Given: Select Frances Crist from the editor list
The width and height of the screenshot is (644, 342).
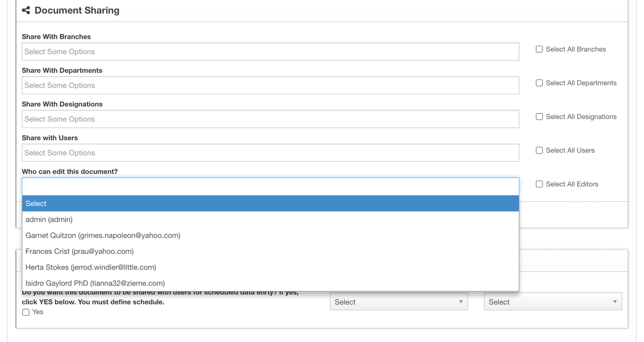Looking at the screenshot, I should [x=271, y=252].
